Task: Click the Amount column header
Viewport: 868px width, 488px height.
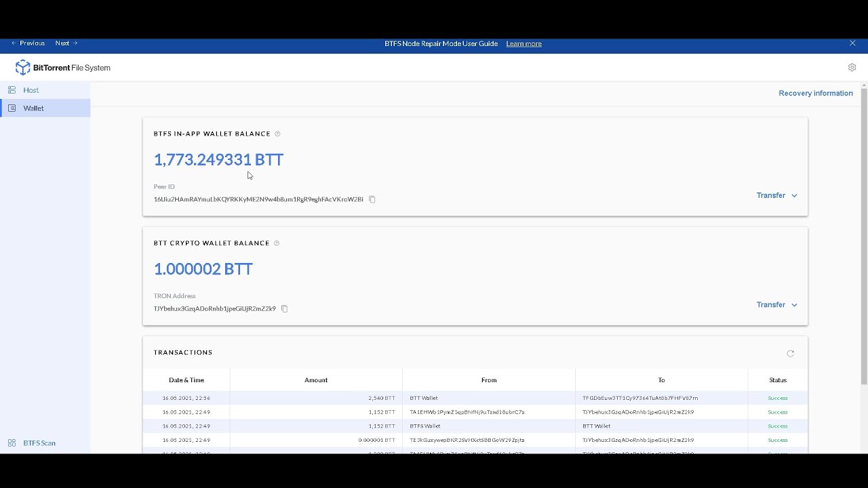Action: pos(316,380)
